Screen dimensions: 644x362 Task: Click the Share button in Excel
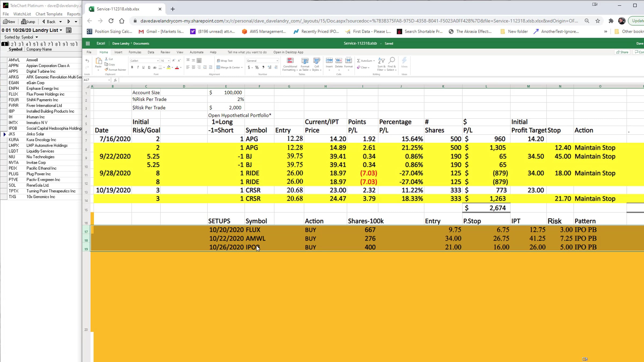[622, 52]
